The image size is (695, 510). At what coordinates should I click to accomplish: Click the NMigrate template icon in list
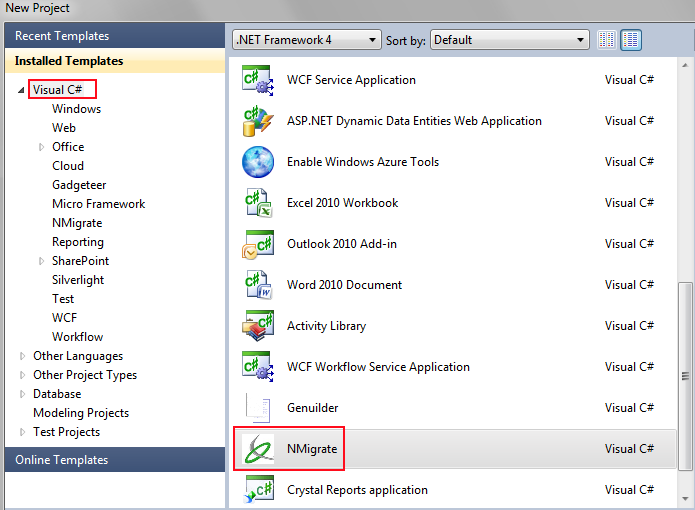[258, 449]
